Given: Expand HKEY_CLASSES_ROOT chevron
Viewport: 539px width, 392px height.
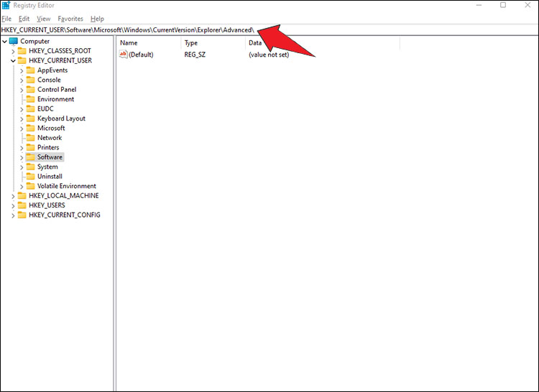Looking at the screenshot, I should pyautogui.click(x=13, y=51).
